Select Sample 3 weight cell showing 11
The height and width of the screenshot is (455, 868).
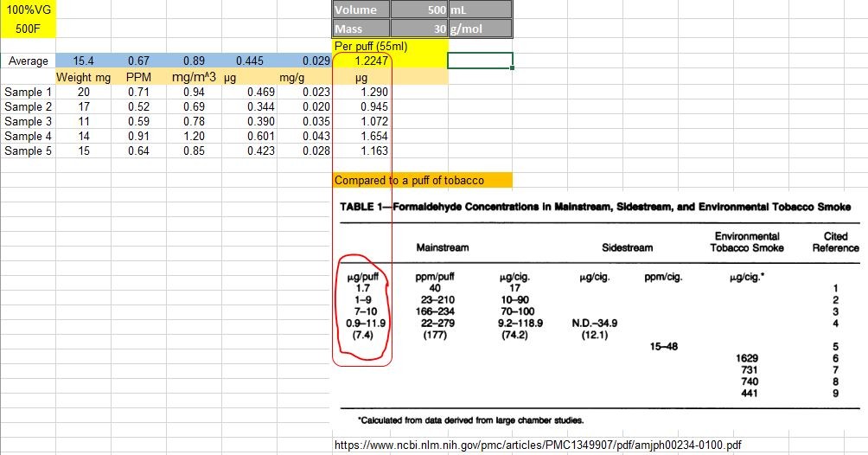[84, 121]
